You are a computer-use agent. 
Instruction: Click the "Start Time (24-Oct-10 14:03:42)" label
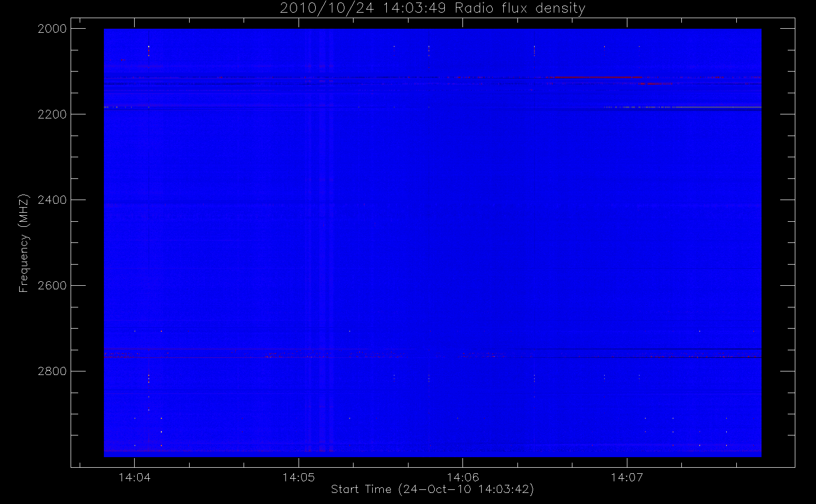(x=433, y=489)
